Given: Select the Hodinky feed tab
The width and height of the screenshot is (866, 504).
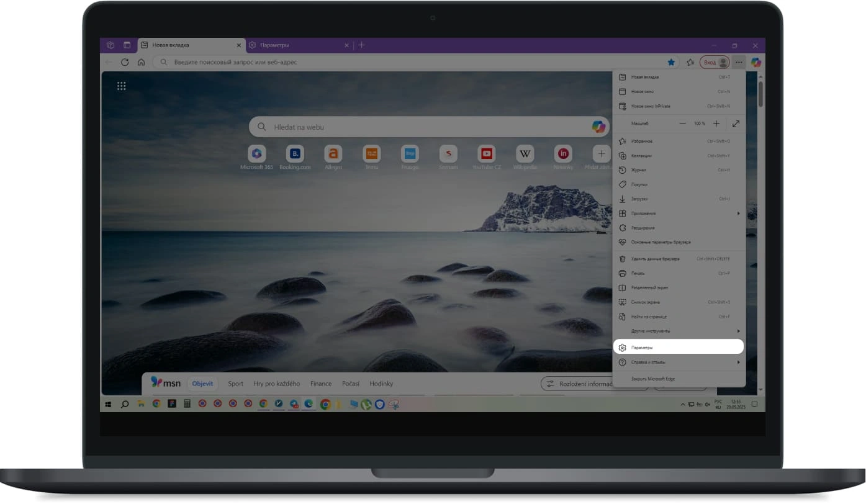Looking at the screenshot, I should point(381,384).
